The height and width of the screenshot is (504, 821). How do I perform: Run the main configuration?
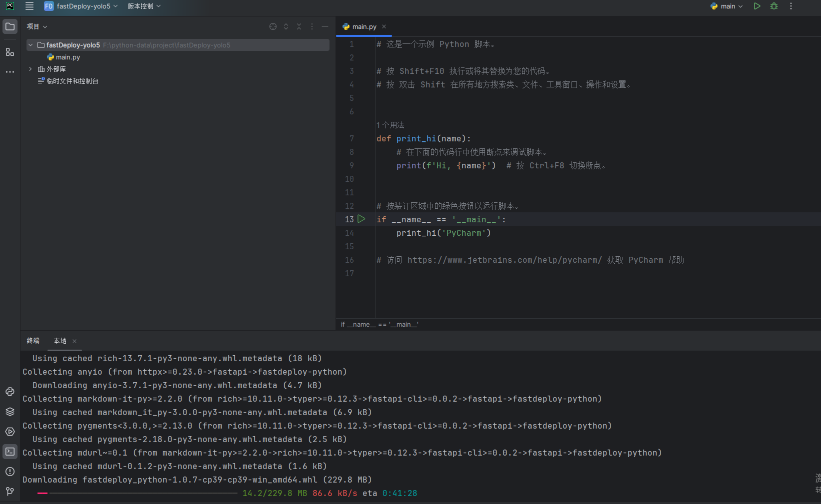pyautogui.click(x=757, y=6)
